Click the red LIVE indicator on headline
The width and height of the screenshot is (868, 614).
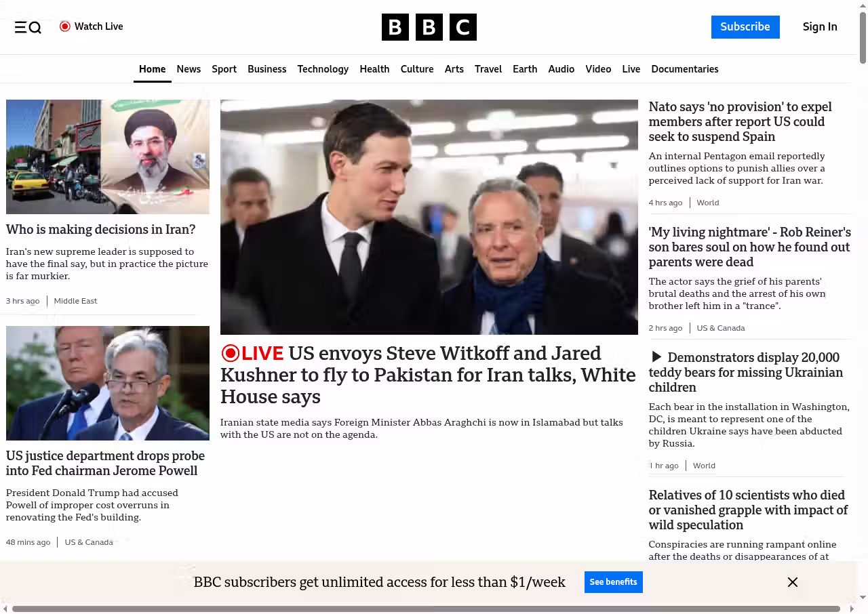click(252, 353)
